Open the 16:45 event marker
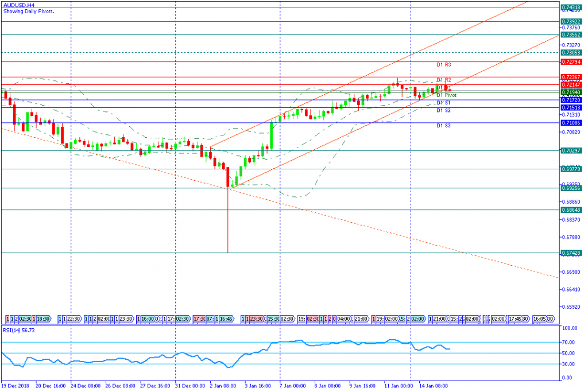This screenshot has height=392, width=588. (x=226, y=317)
